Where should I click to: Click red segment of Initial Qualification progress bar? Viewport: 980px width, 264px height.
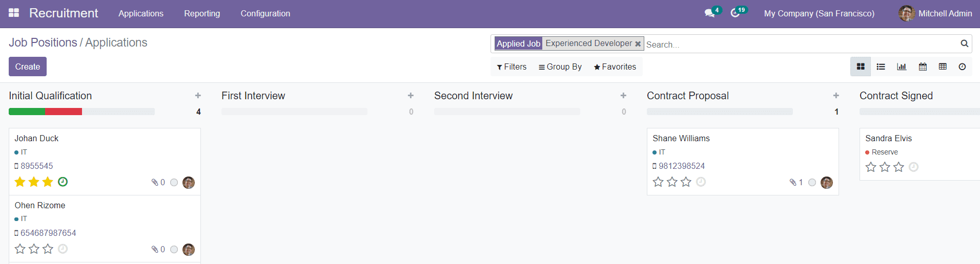point(64,112)
